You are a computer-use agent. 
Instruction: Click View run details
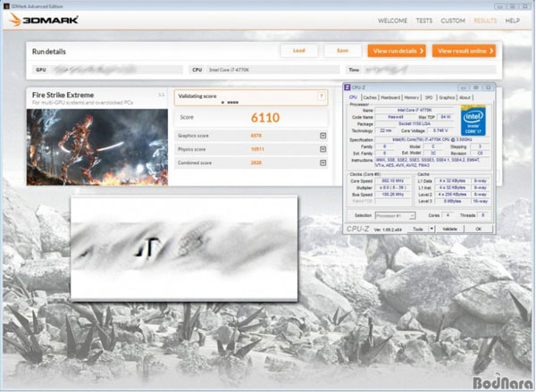click(397, 51)
